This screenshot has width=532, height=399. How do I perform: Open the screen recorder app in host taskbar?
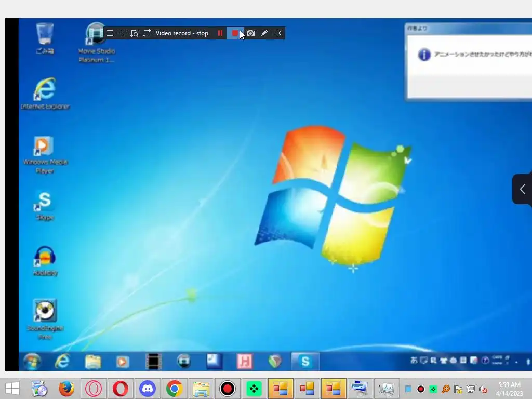coord(228,389)
